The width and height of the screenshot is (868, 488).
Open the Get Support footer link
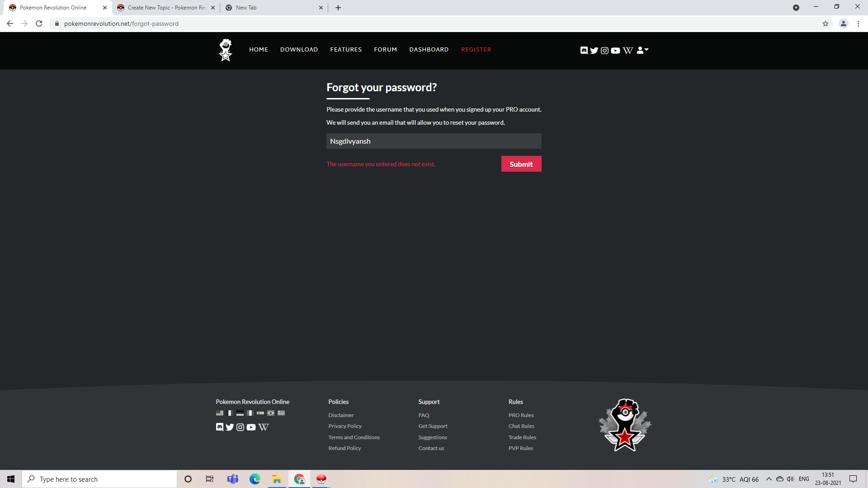[433, 426]
